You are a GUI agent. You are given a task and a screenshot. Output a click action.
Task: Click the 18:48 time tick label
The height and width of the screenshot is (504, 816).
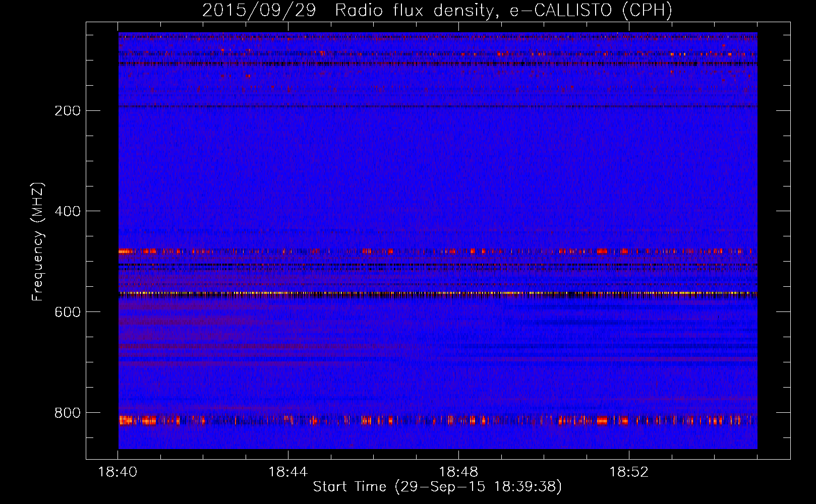[x=458, y=472]
